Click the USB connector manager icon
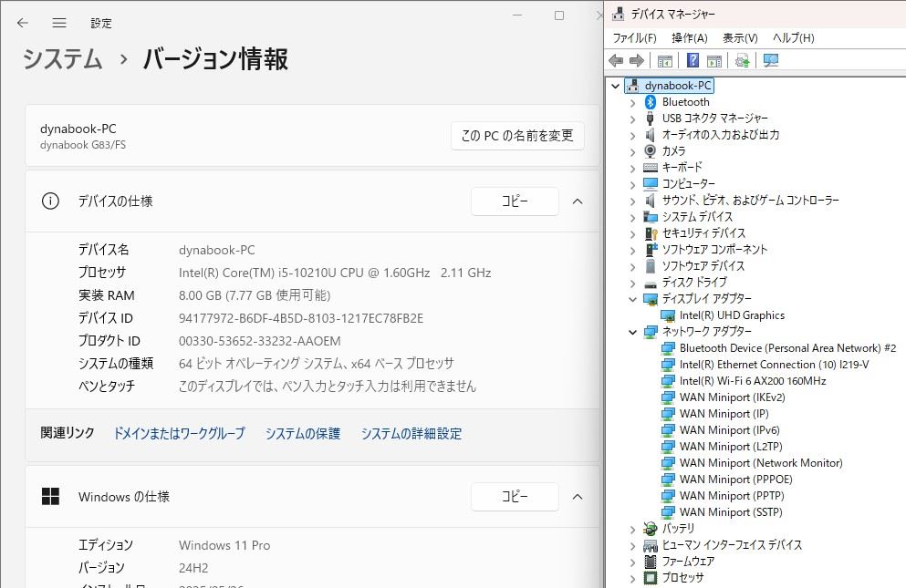This screenshot has width=906, height=588. [x=650, y=119]
